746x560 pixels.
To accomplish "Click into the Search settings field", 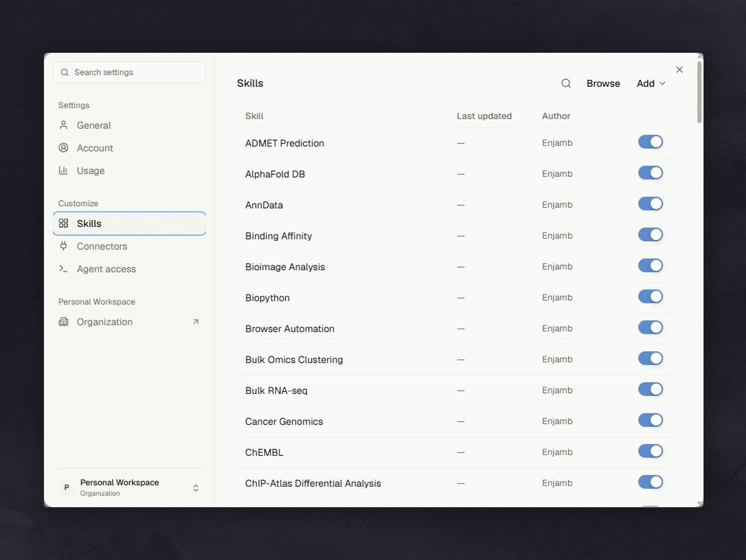I will point(129,72).
